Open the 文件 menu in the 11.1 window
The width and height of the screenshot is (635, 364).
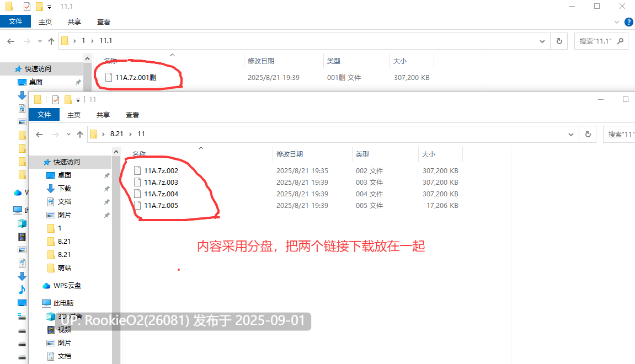click(x=15, y=22)
